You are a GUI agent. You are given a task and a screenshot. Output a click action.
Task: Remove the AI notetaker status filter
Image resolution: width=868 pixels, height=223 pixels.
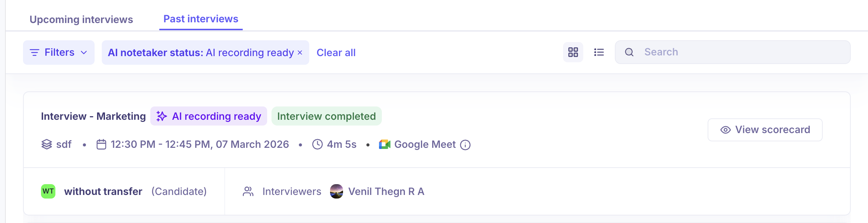(x=300, y=53)
